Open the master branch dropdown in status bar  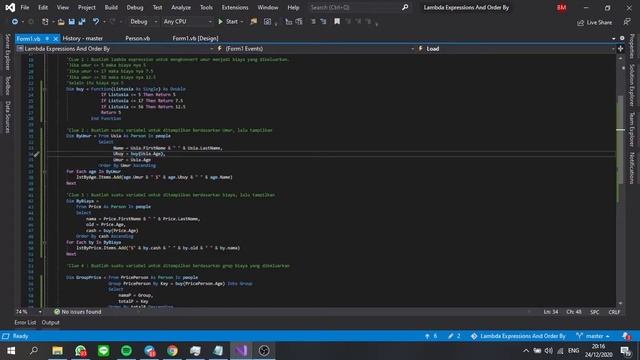tap(593, 336)
